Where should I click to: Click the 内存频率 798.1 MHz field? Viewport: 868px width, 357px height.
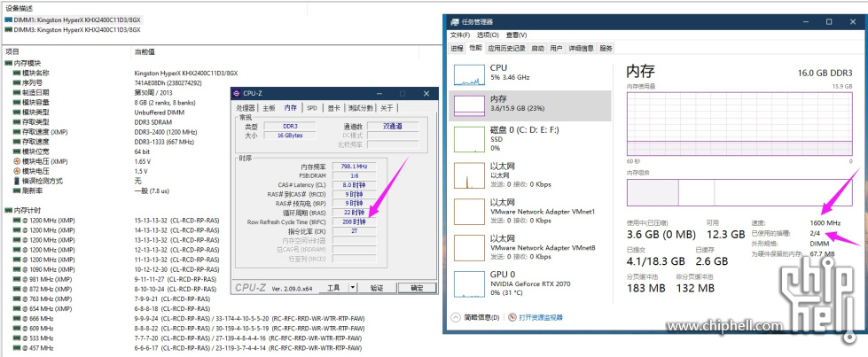(354, 166)
